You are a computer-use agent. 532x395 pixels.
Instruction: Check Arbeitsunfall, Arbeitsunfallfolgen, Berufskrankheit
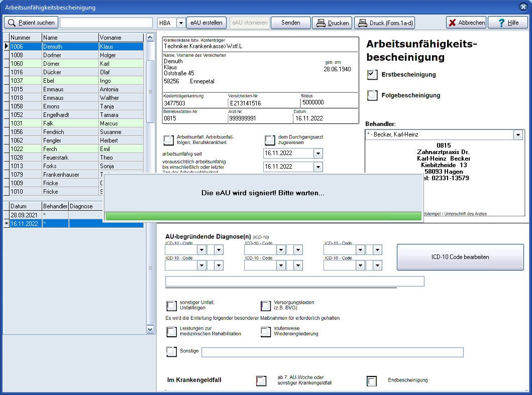[168, 140]
